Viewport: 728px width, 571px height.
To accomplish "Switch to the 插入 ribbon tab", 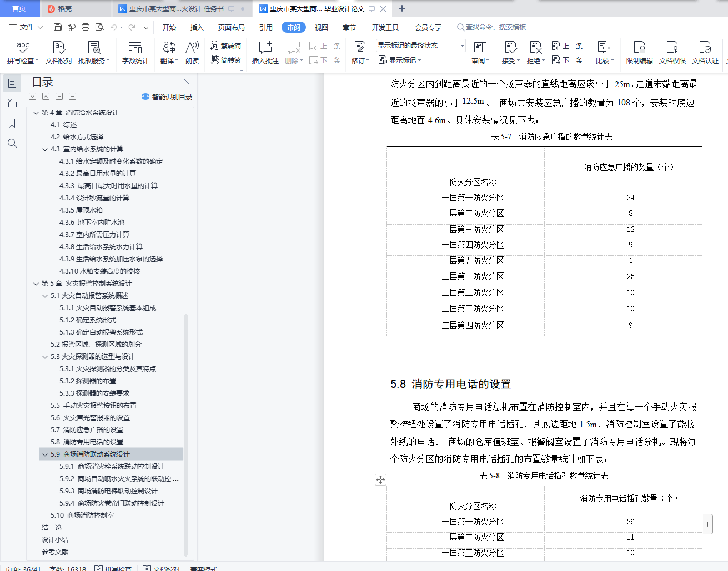I will 197,27.
